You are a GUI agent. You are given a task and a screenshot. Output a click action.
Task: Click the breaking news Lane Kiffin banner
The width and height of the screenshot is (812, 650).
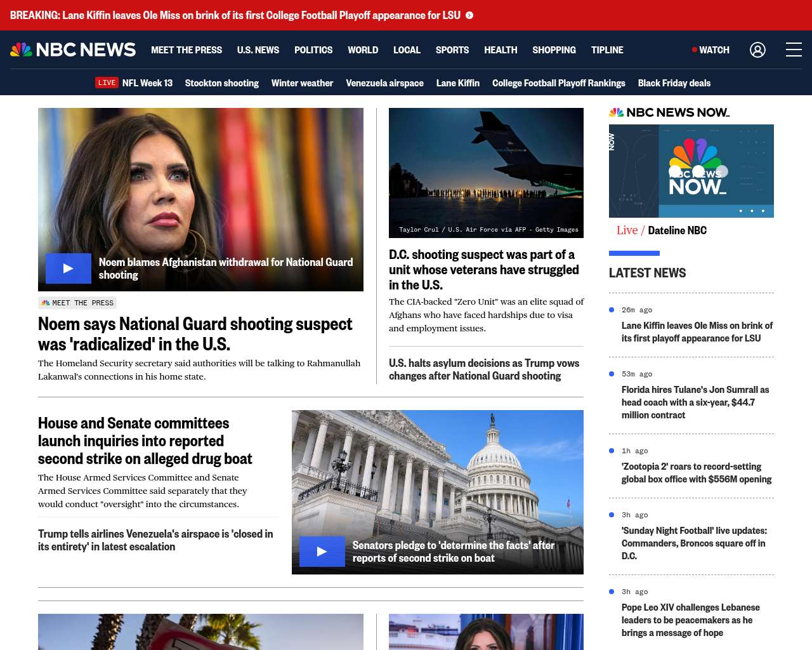point(235,15)
